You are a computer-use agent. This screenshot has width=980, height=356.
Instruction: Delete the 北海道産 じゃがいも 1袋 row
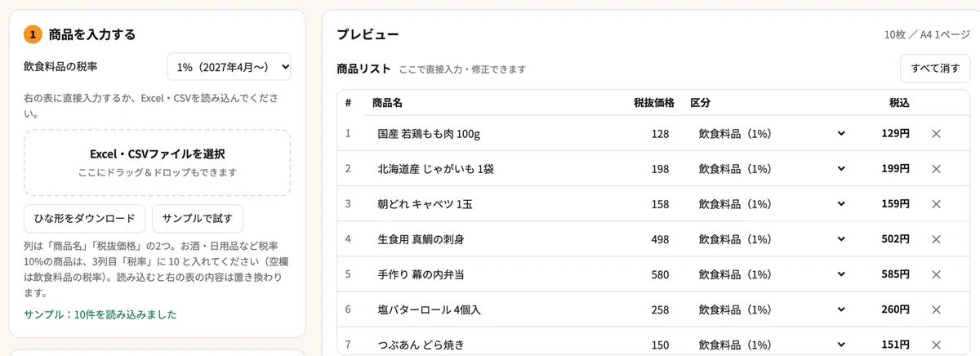tap(936, 169)
